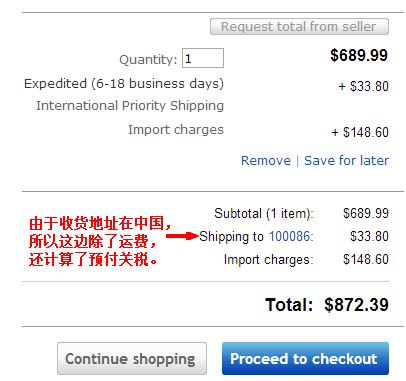406x381 pixels.
Task: Click the Request total from seller button
Action: (299, 27)
